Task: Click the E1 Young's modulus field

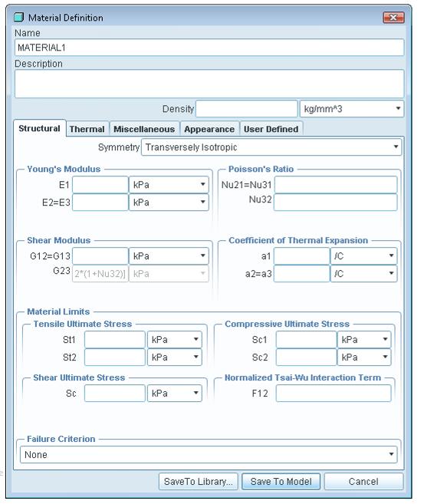Action: pyautogui.click(x=100, y=185)
